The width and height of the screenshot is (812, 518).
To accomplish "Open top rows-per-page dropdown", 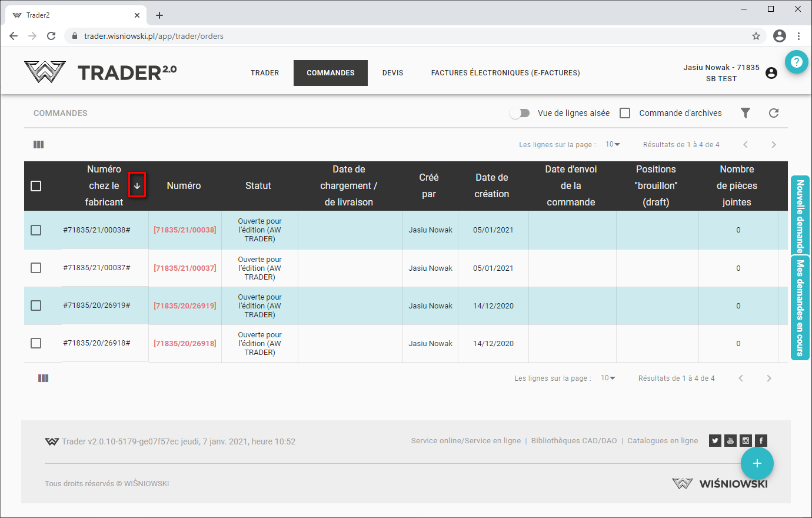I will [x=613, y=145].
